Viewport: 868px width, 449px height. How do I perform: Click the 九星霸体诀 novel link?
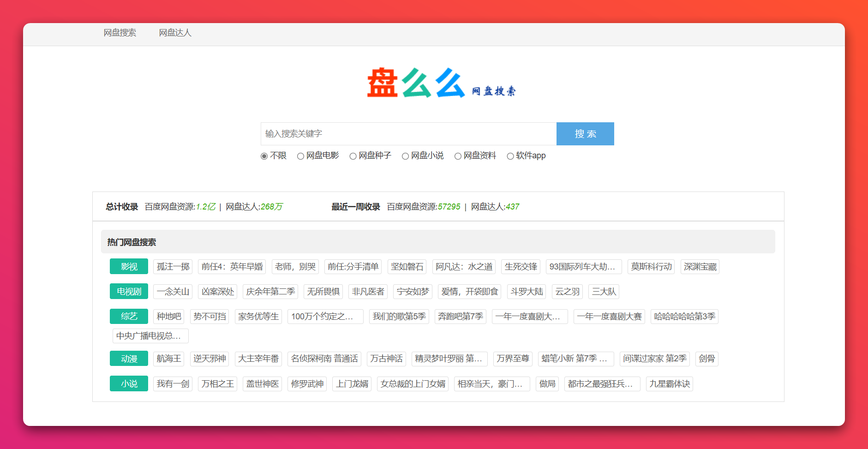[x=669, y=384]
